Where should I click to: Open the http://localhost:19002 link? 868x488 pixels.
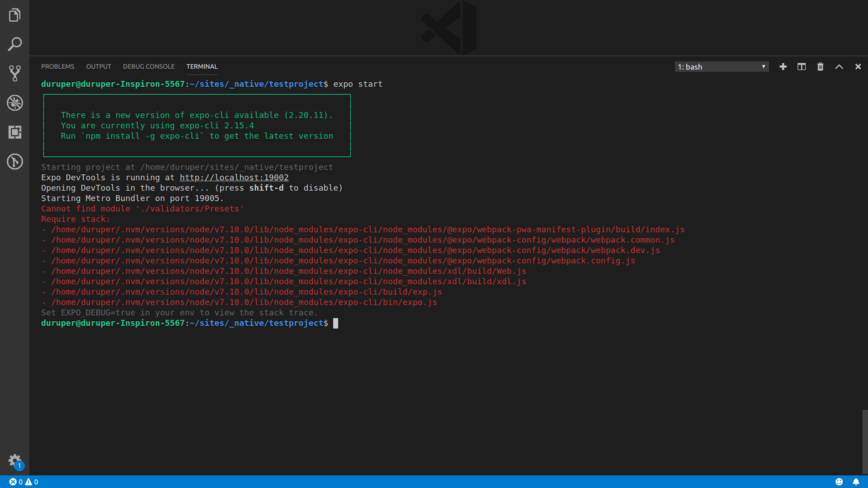coord(234,178)
